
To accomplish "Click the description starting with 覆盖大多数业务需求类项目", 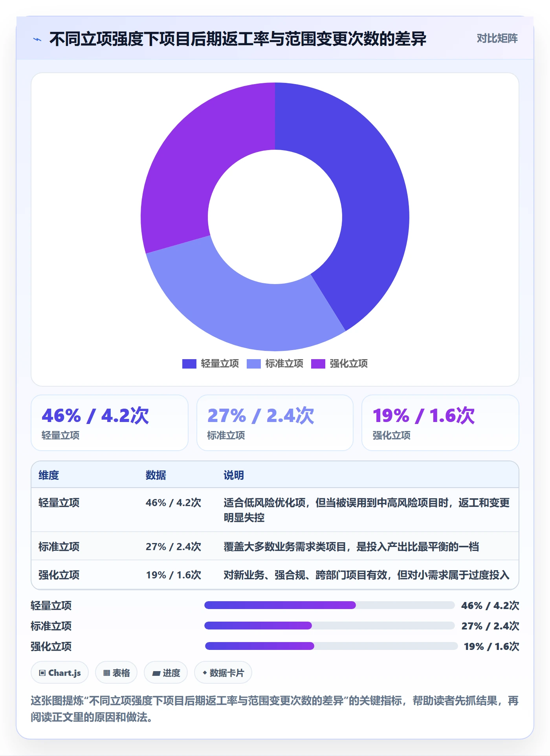I will [x=351, y=547].
